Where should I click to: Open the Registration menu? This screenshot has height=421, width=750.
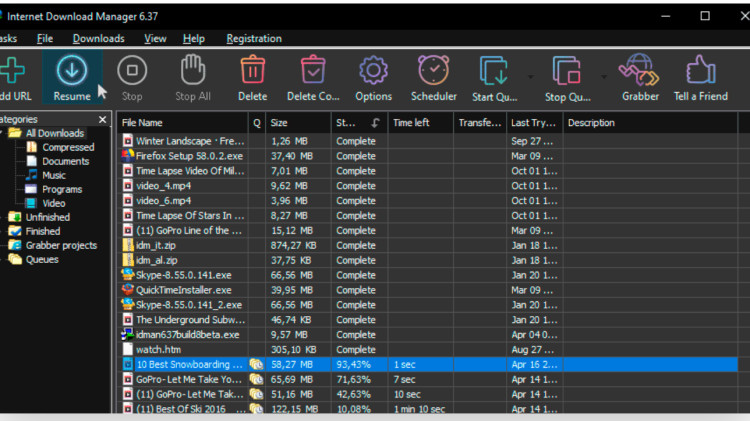coord(254,39)
